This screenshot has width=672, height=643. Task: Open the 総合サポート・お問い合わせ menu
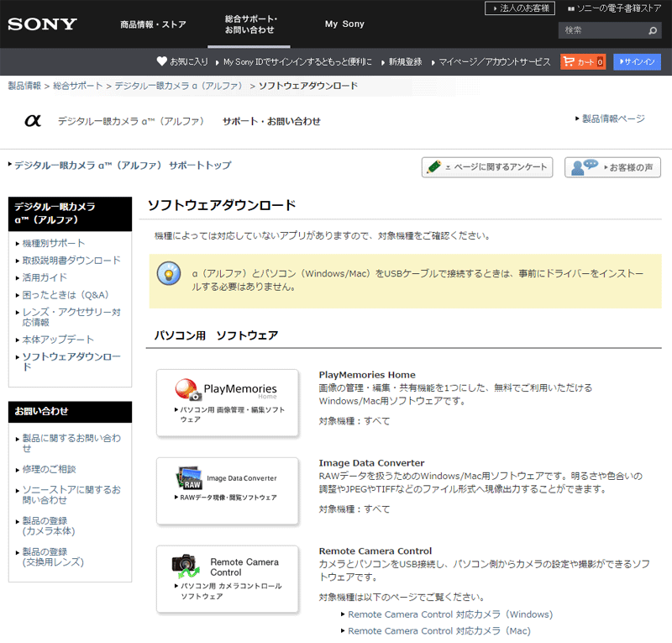(x=249, y=24)
